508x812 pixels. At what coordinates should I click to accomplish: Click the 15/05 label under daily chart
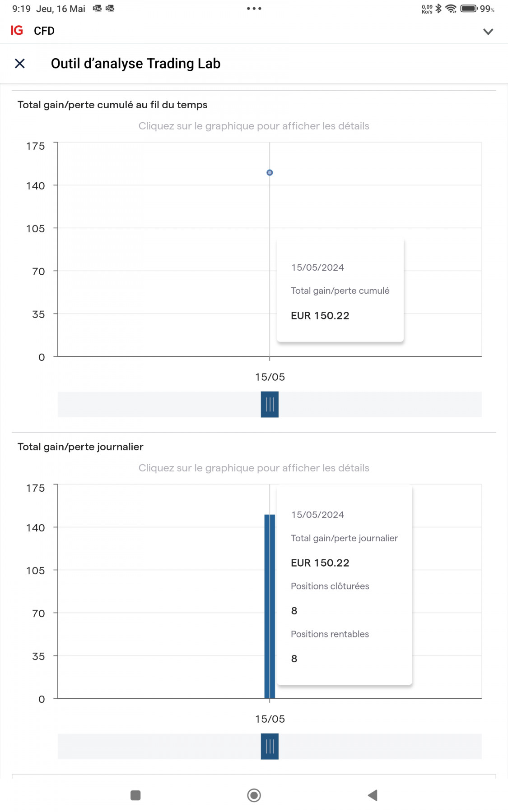coord(270,719)
